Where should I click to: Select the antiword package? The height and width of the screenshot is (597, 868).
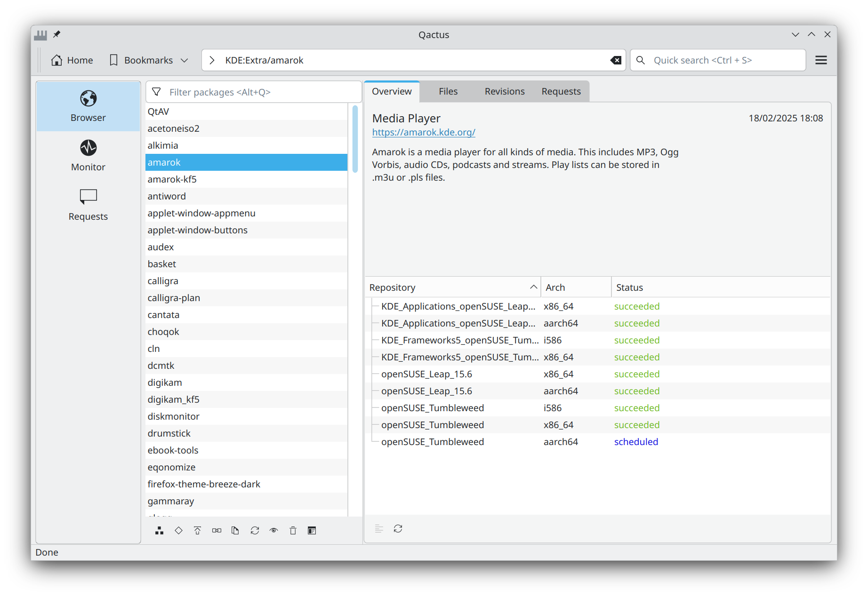[x=246, y=196]
